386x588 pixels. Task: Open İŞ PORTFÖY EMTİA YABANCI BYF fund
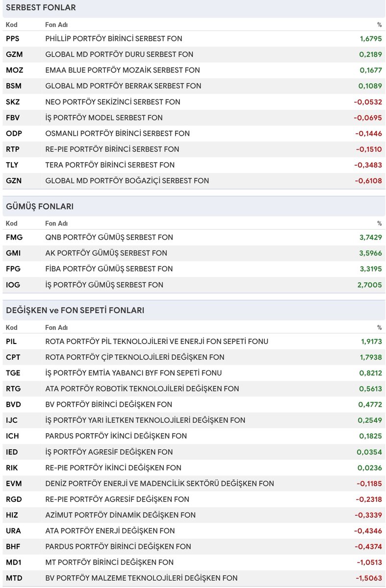point(133,373)
